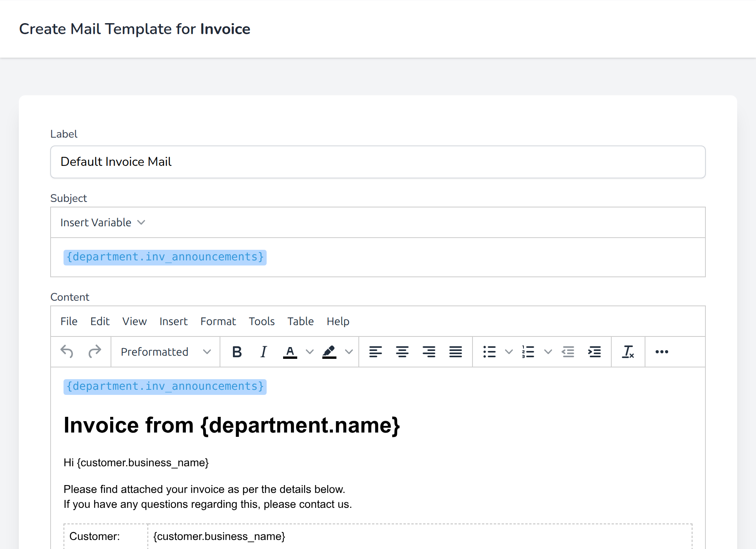Clear formatting of selected text
Image resolution: width=756 pixels, height=549 pixels.
pyautogui.click(x=628, y=352)
